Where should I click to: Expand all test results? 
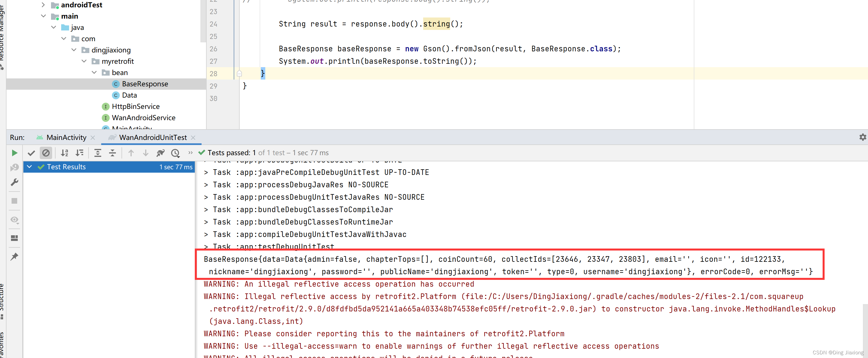(98, 153)
